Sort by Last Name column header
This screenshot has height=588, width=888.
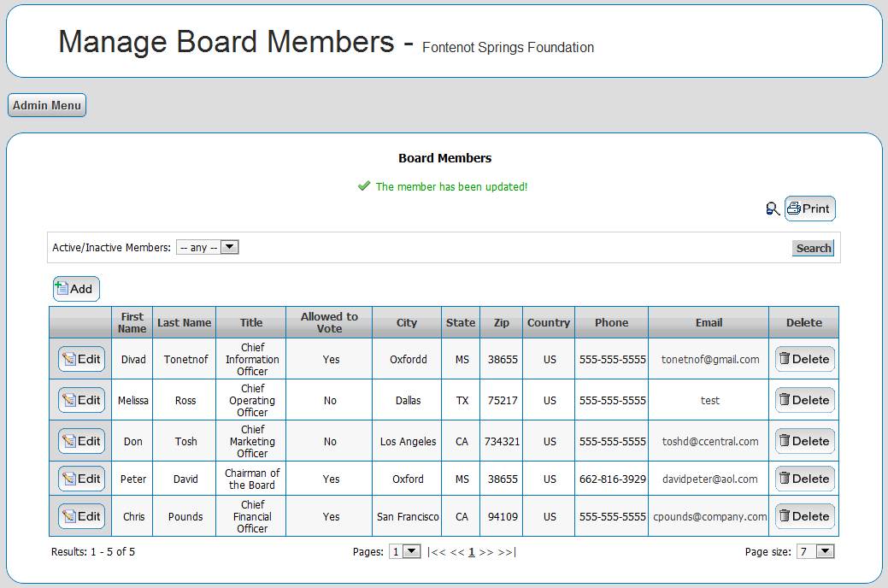(184, 323)
